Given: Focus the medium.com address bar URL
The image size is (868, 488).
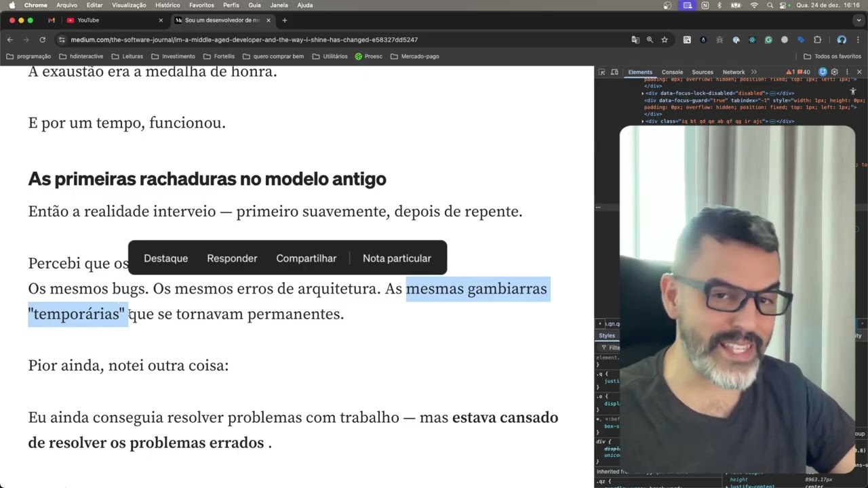Looking at the screenshot, I should pos(244,40).
